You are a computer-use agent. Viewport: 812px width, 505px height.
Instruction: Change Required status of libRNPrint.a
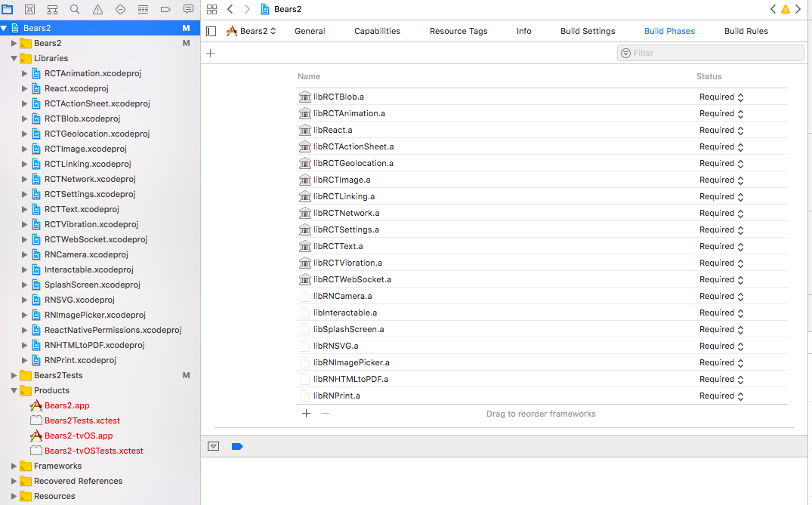pyautogui.click(x=721, y=396)
